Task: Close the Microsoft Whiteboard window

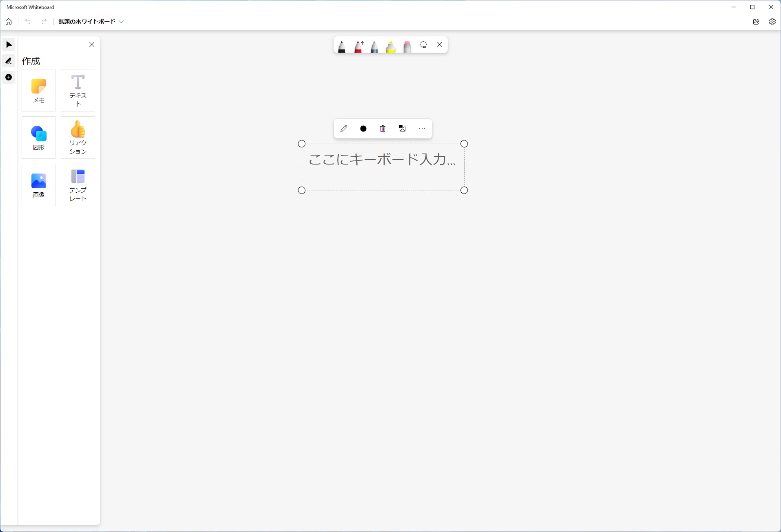Action: click(x=771, y=7)
